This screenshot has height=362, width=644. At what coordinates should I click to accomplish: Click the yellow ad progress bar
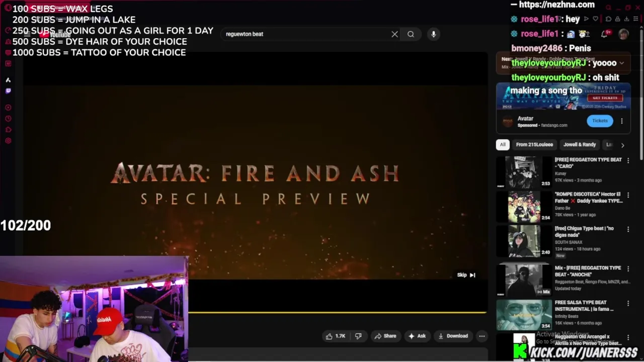coord(337,312)
